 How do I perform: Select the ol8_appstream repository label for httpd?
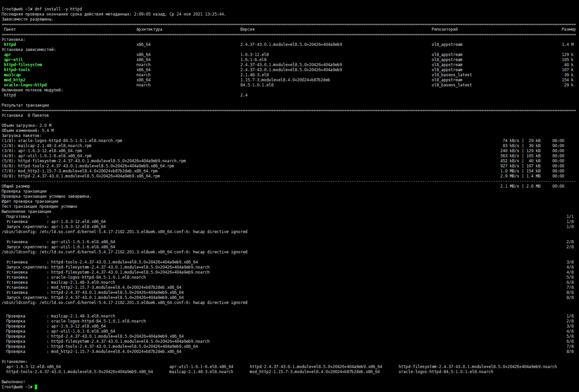click(x=447, y=44)
